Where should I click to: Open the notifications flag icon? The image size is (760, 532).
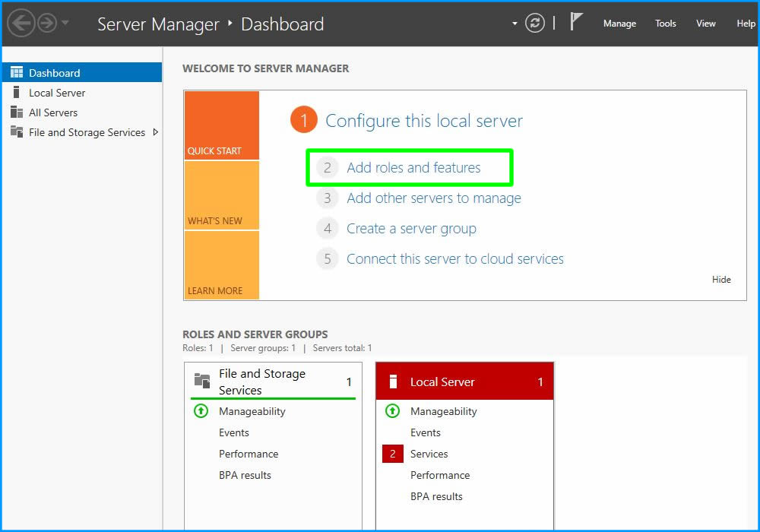tap(576, 22)
